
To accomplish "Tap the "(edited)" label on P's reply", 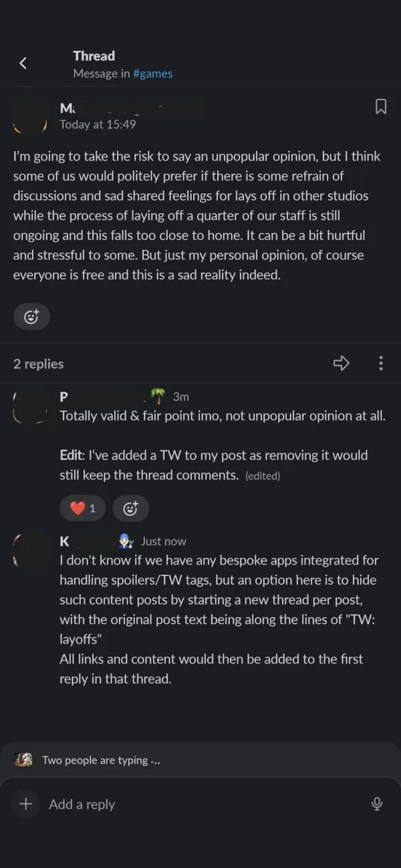I will pyautogui.click(x=263, y=476).
